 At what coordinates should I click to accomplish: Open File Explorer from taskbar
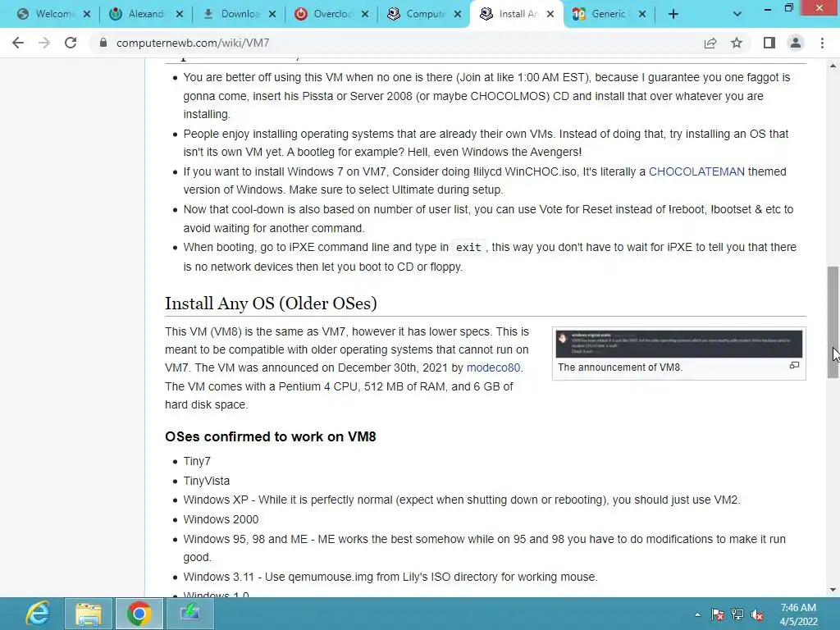click(89, 614)
